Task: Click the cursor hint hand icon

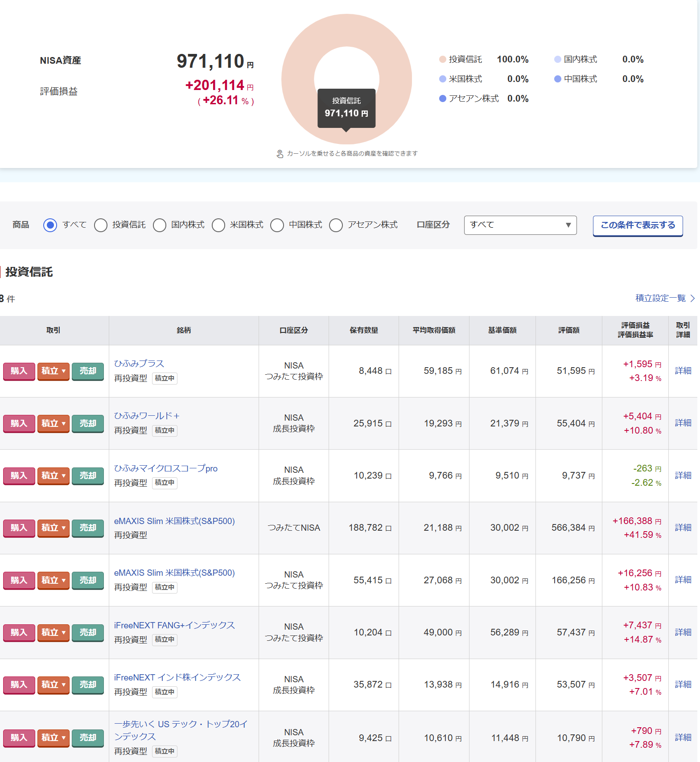Action: (x=280, y=154)
